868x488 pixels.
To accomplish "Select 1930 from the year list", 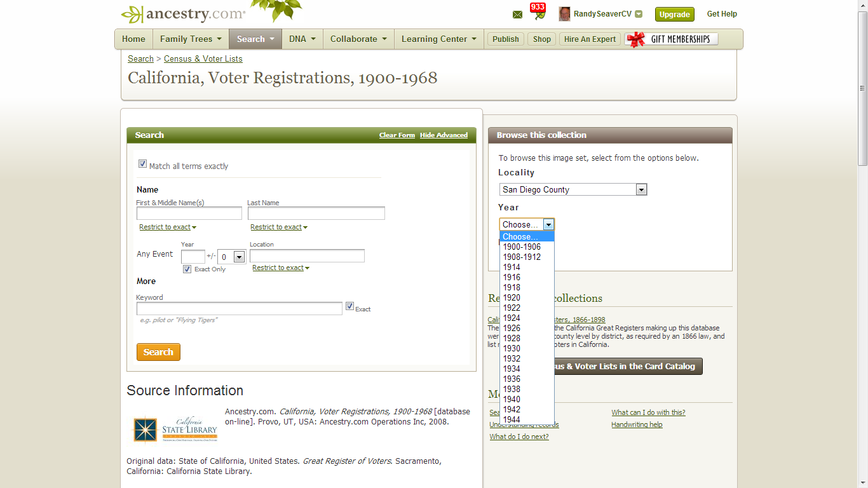I will [527, 348].
